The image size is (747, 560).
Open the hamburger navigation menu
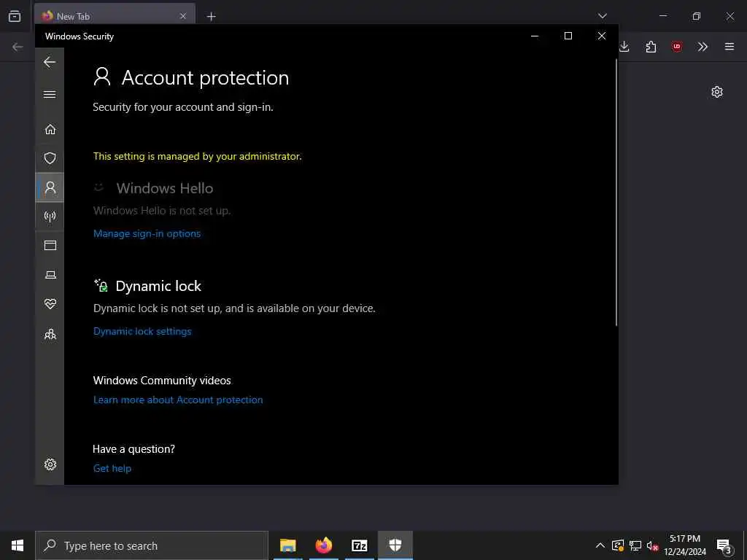coord(50,94)
